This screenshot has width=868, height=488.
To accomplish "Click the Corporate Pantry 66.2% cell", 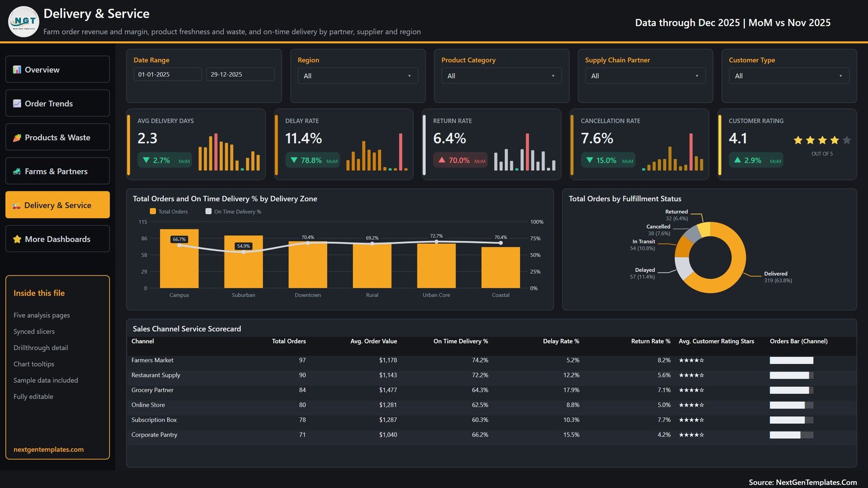I will click(480, 435).
